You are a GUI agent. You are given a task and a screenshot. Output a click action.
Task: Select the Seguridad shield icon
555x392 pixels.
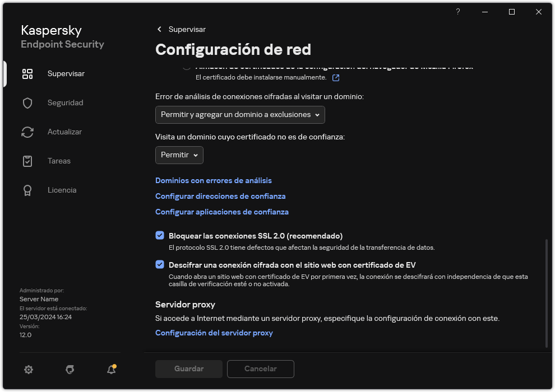pyautogui.click(x=27, y=102)
